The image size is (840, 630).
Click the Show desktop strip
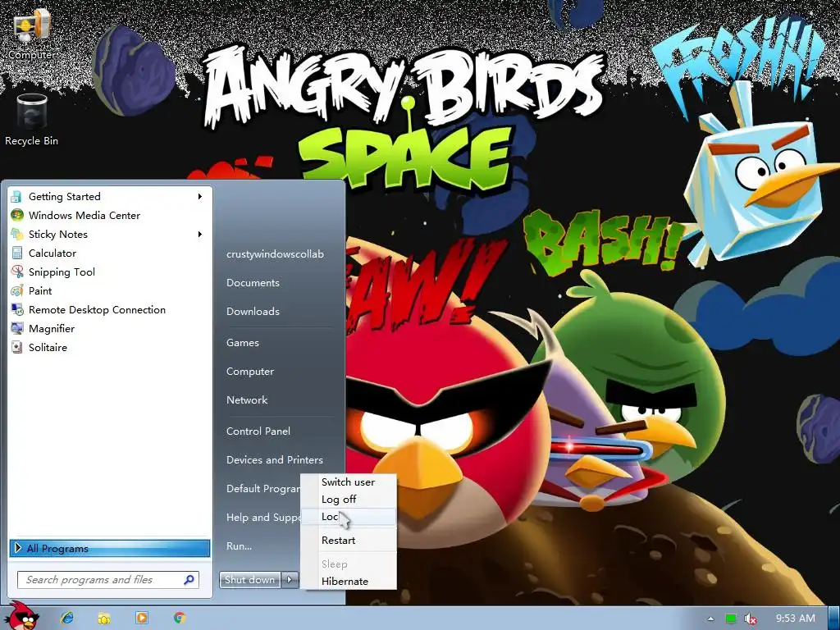tap(834, 619)
